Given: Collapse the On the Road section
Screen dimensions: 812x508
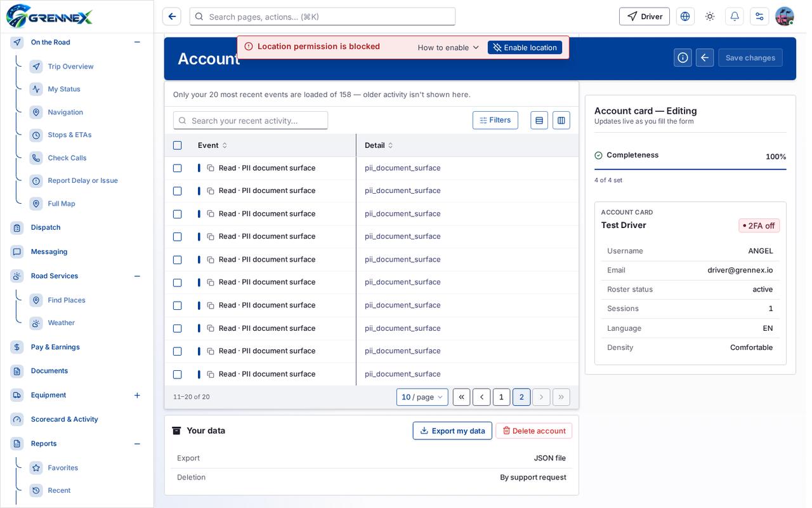Looking at the screenshot, I should coord(137,42).
